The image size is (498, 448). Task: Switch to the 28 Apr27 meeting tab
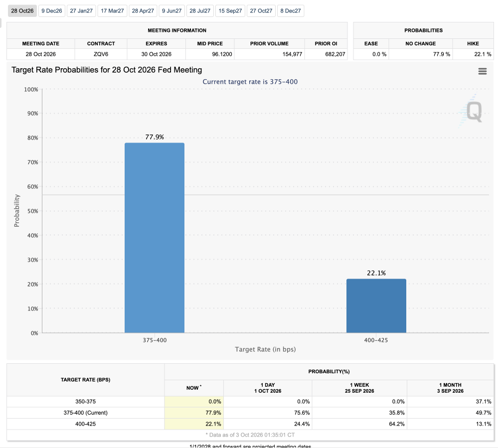tap(143, 11)
